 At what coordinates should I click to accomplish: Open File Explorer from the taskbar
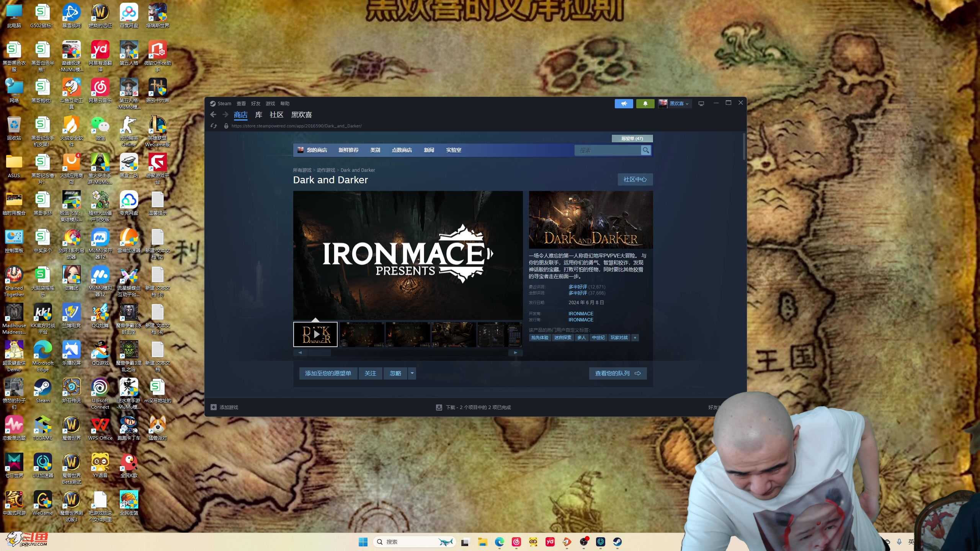482,542
